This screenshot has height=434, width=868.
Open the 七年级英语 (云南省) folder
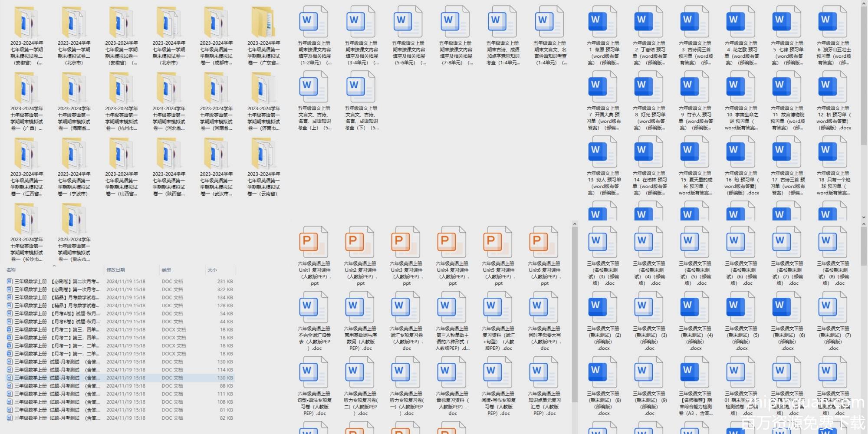pyautogui.click(x=264, y=167)
